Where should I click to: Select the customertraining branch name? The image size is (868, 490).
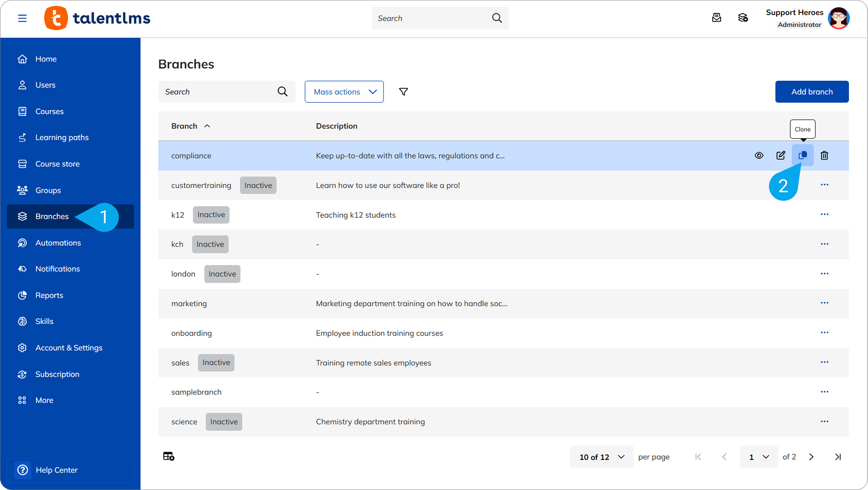tap(201, 185)
